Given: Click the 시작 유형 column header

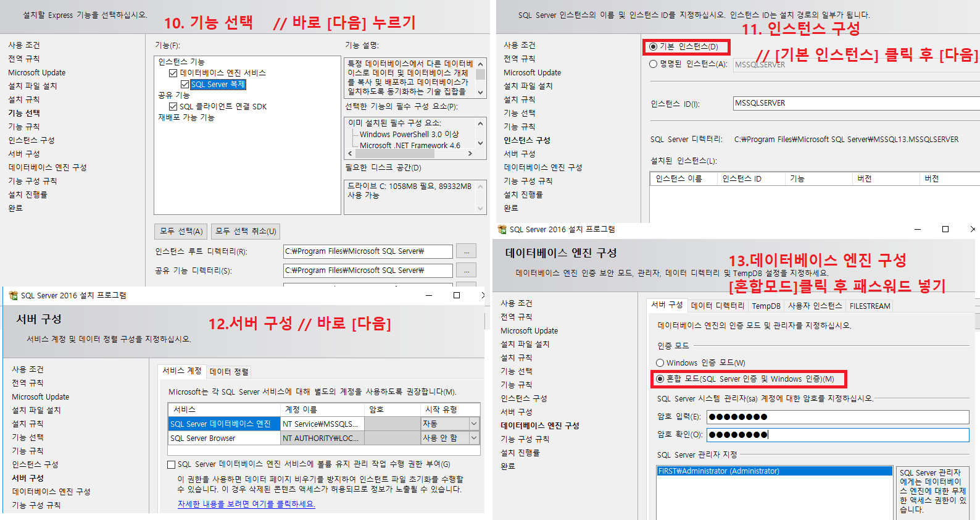Looking at the screenshot, I should coord(450,409).
